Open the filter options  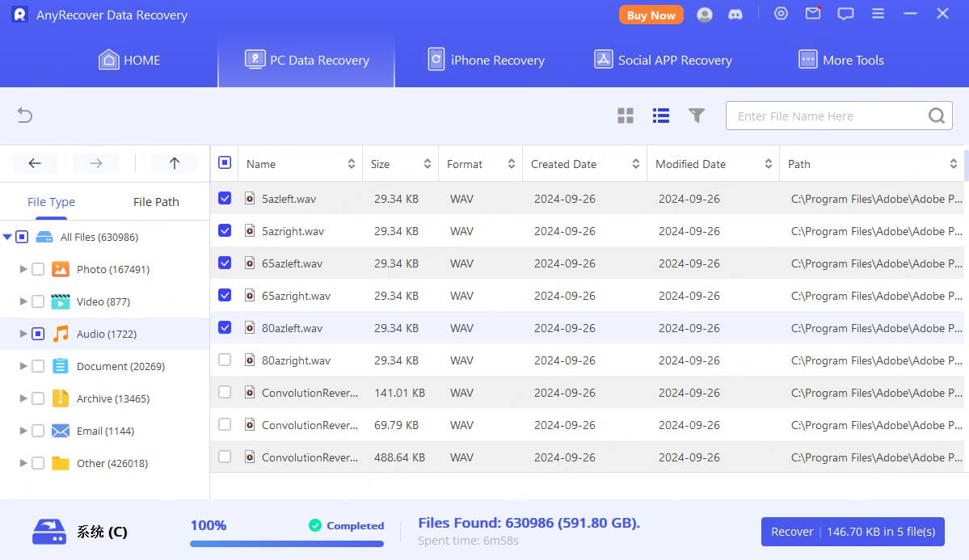pyautogui.click(x=696, y=116)
